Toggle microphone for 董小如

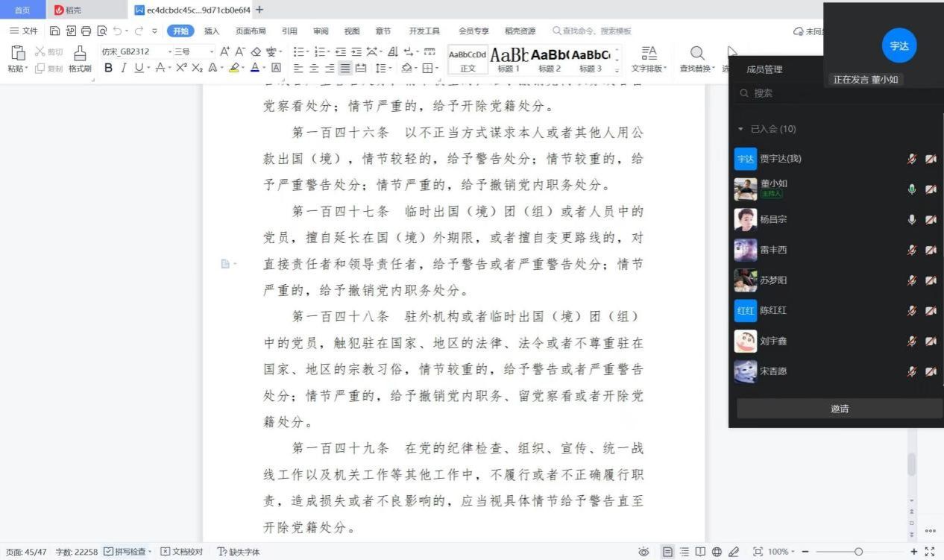pos(911,189)
